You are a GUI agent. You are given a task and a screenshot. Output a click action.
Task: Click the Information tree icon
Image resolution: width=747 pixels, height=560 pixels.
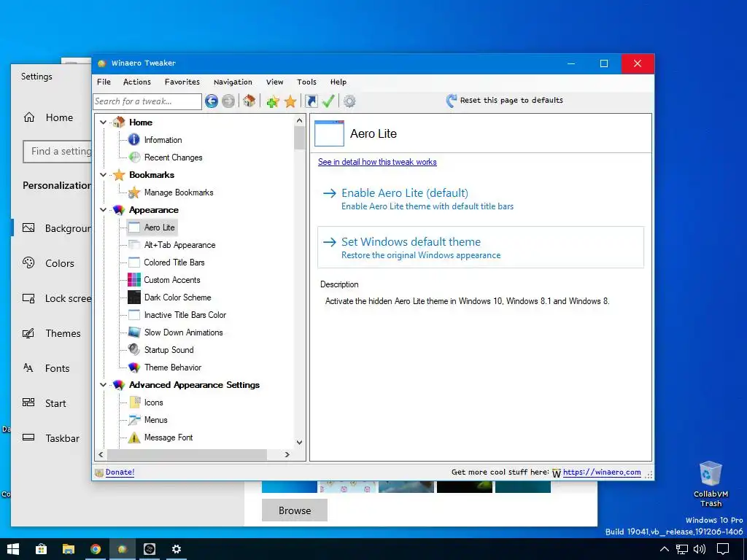pos(134,139)
